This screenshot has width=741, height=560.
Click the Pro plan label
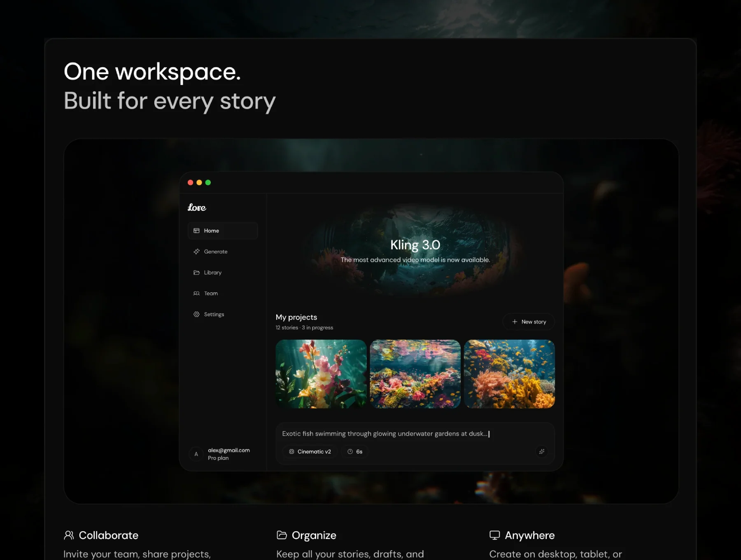pos(218,458)
